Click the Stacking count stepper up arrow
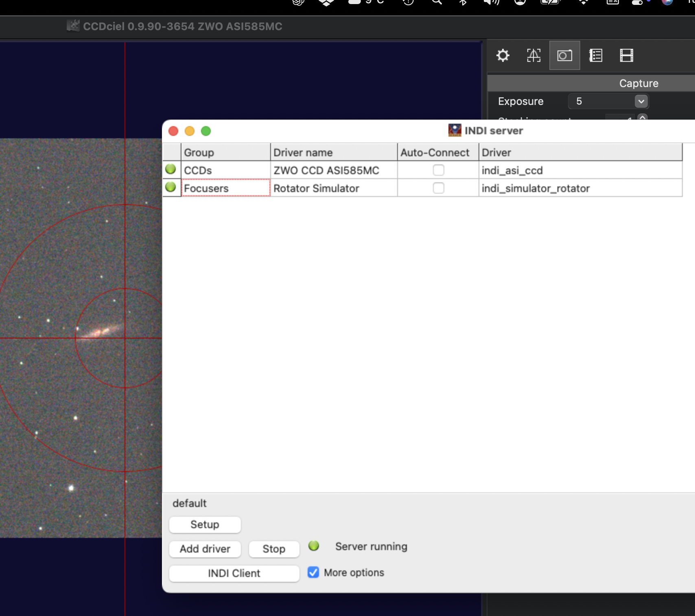 [x=643, y=117]
